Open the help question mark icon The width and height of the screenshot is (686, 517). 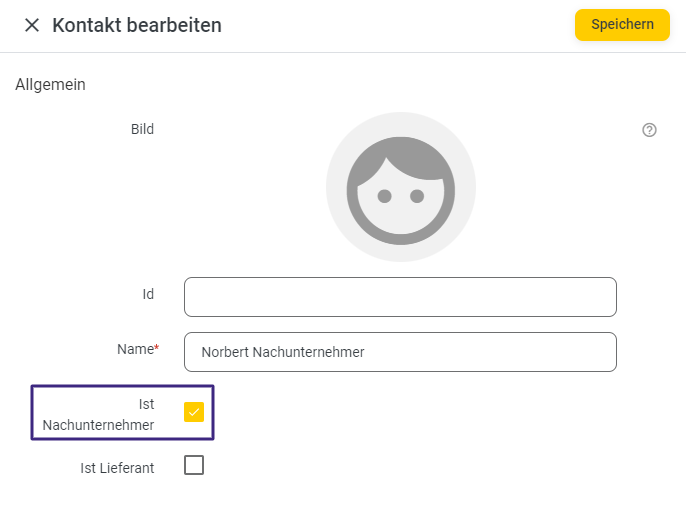[649, 130]
